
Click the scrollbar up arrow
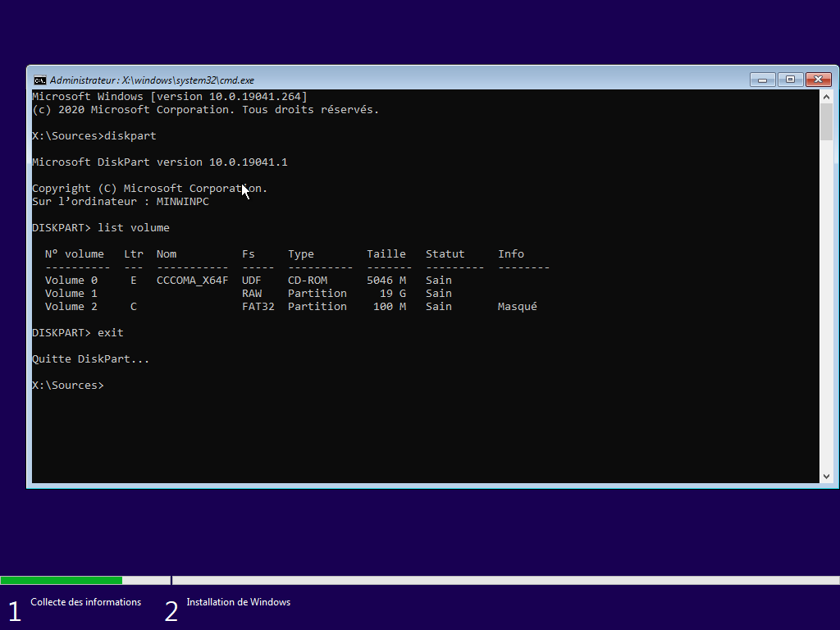(x=826, y=97)
